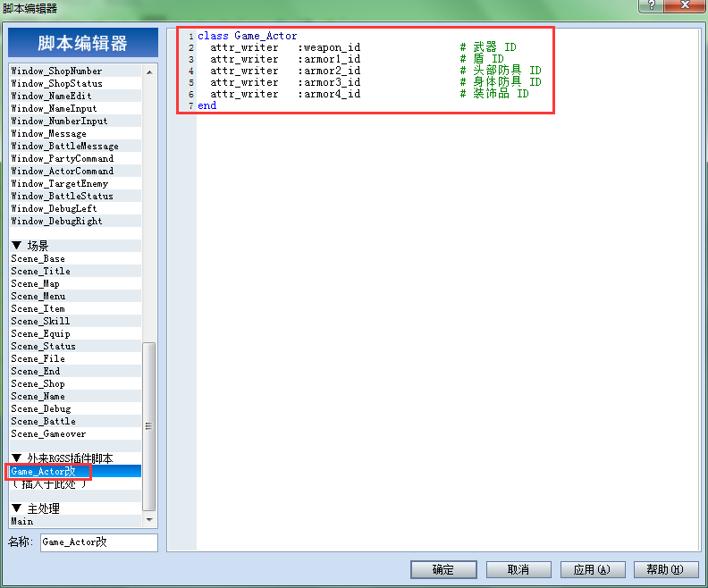
Task: Click the 帮助(H) button
Action: click(666, 569)
